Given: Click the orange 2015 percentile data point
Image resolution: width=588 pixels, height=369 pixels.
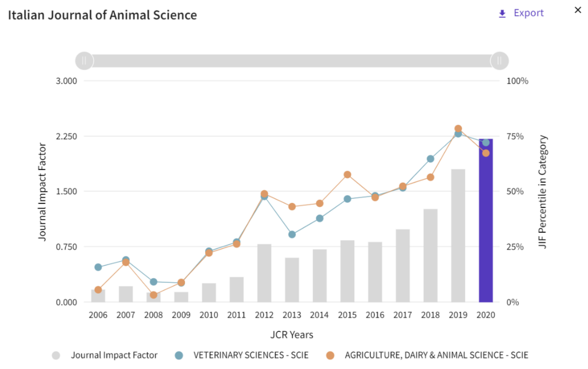Looking at the screenshot, I should point(348,175).
